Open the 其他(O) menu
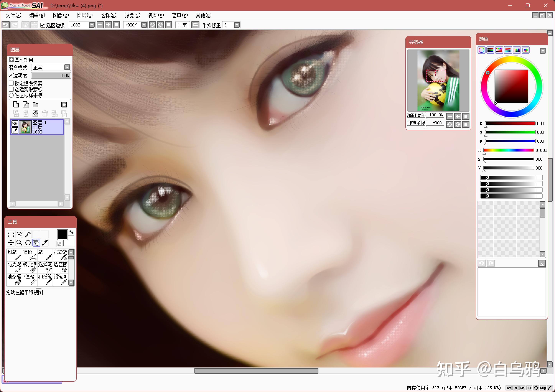This screenshot has height=392, width=555. point(203,15)
